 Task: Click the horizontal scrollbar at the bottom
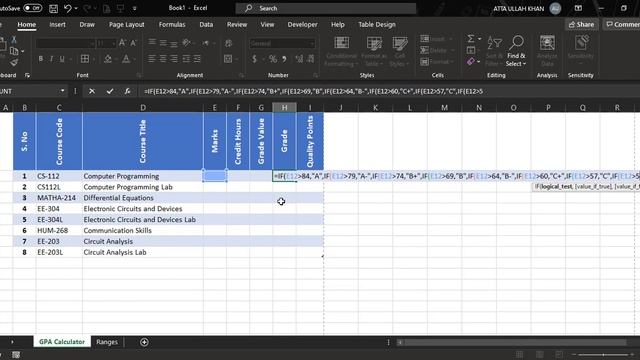pos(516,342)
